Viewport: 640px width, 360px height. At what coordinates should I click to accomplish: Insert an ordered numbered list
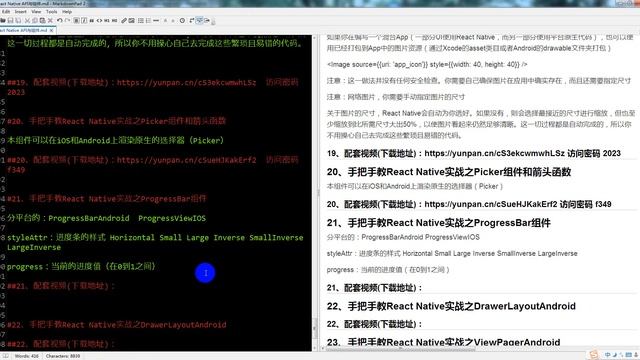[148, 20]
